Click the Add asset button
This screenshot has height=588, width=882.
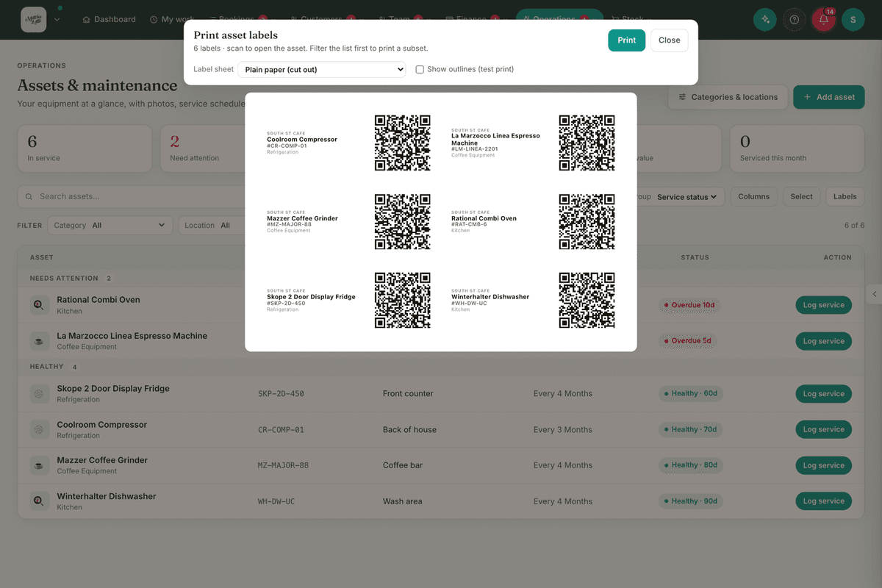(829, 97)
